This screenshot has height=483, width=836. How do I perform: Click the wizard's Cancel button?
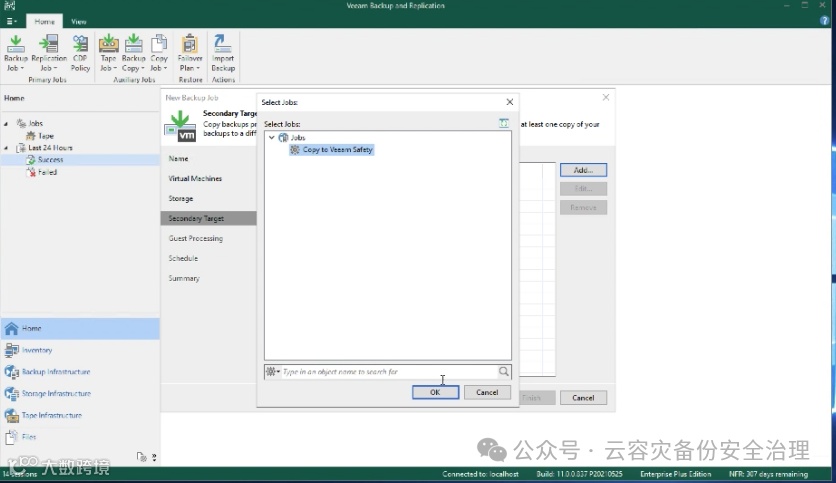click(583, 398)
